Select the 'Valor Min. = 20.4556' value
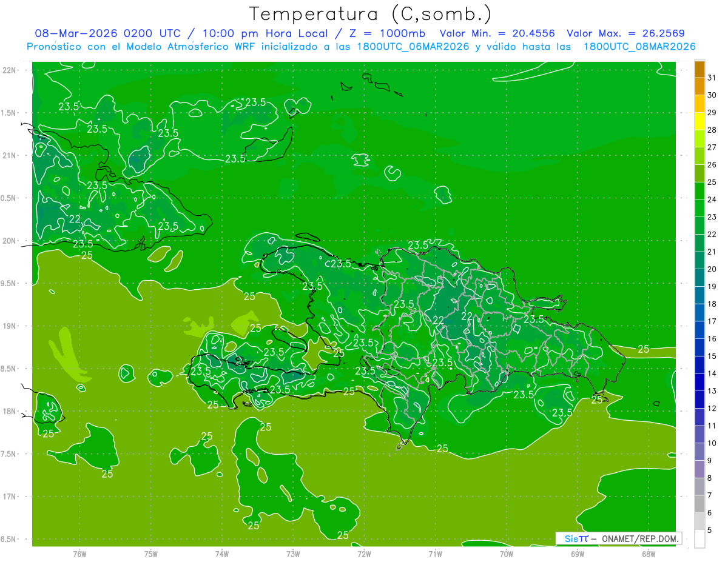Screen dimensions: 728x562 [x=497, y=33]
